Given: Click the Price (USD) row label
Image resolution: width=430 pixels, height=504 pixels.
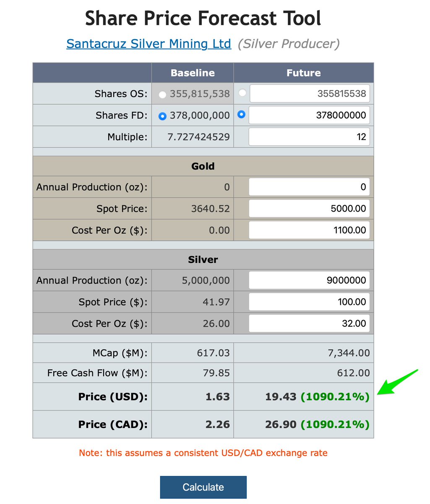Looking at the screenshot, I should coord(113,396).
